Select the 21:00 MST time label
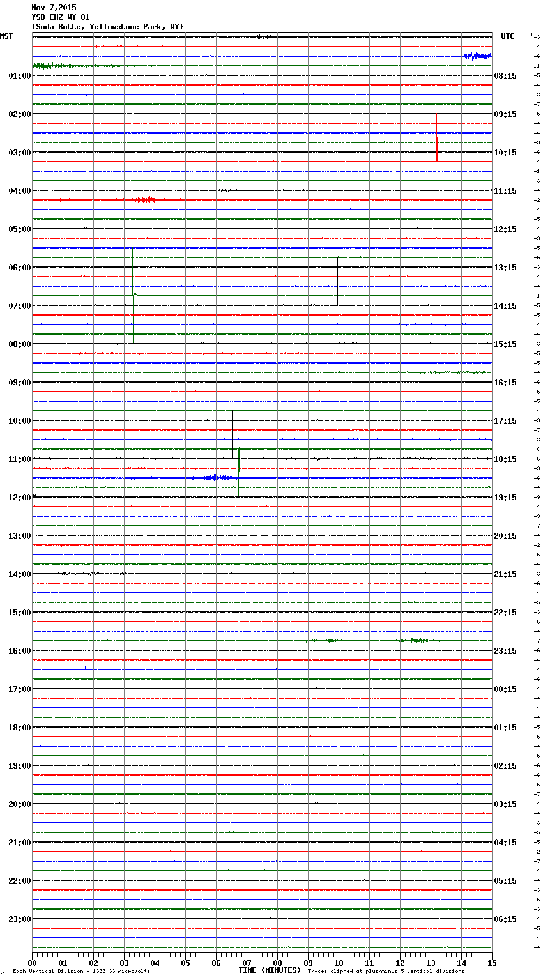 coord(20,843)
